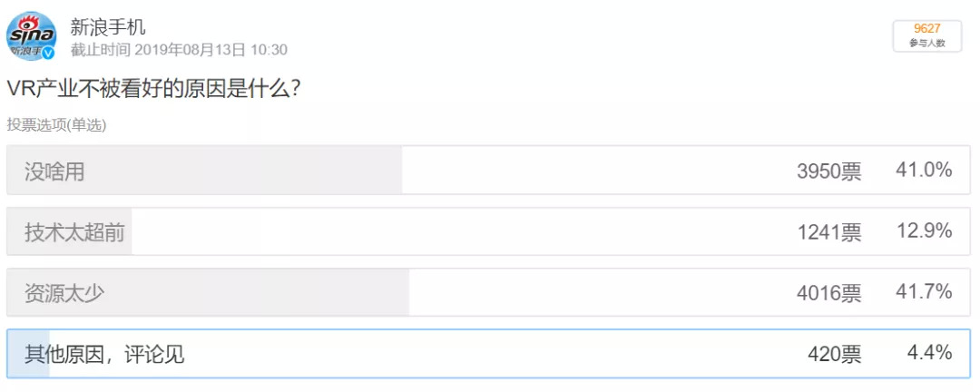This screenshot has height=392, width=980.
Task: Click the blue verified badge on avatar
Action: coord(49,54)
